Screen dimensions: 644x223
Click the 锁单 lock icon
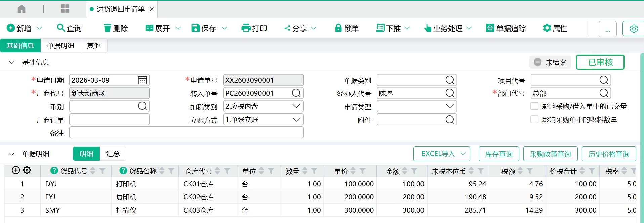[338, 28]
